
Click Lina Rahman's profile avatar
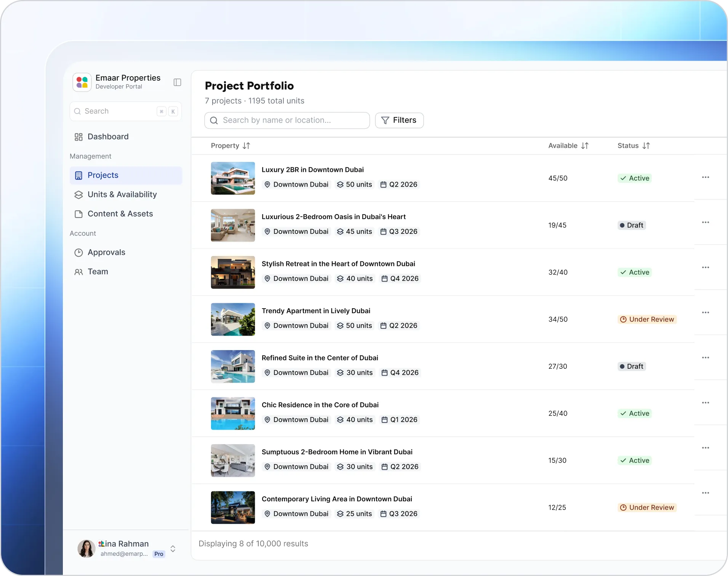tap(86, 549)
